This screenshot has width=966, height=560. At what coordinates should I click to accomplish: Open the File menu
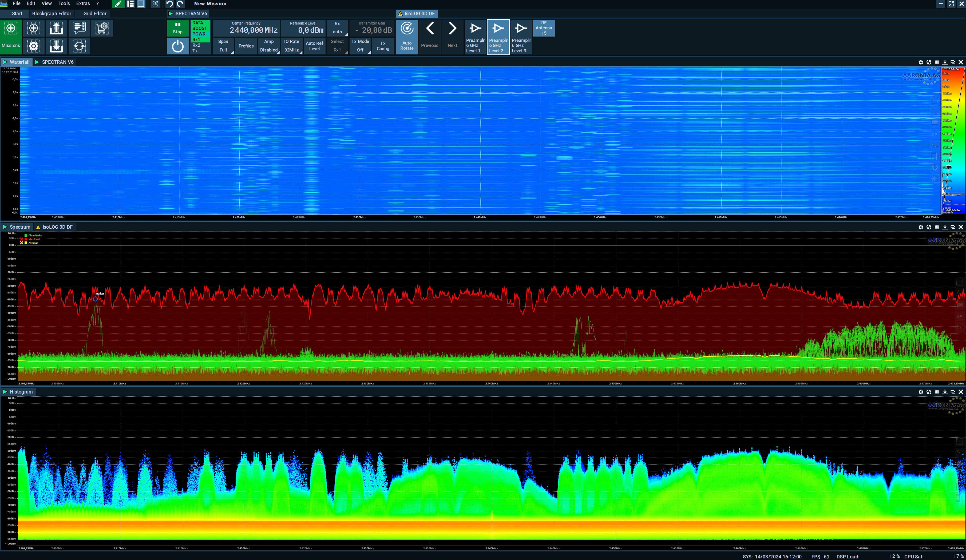tap(17, 3)
